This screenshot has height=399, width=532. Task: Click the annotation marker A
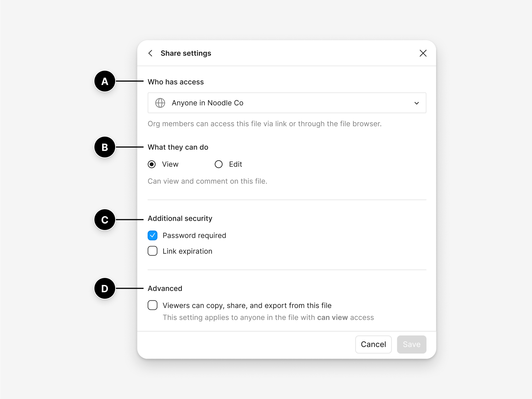pyautogui.click(x=105, y=81)
